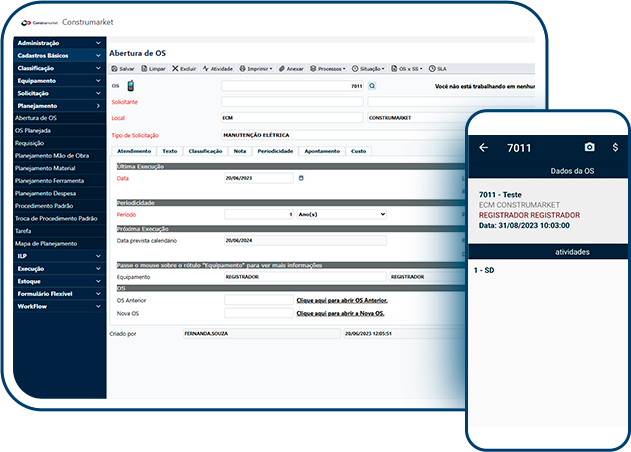Open Mapa de Planejamento in the sidebar
This screenshot has height=452, width=631.
click(46, 243)
